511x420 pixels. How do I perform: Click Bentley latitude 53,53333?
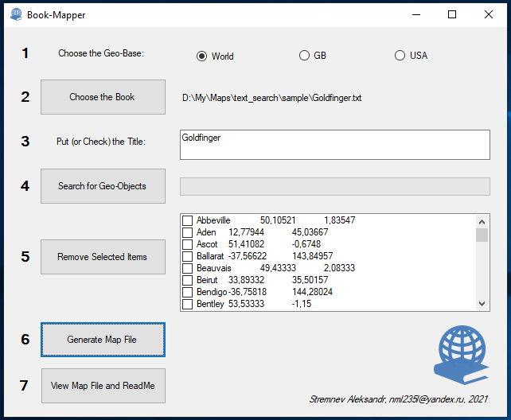[246, 304]
